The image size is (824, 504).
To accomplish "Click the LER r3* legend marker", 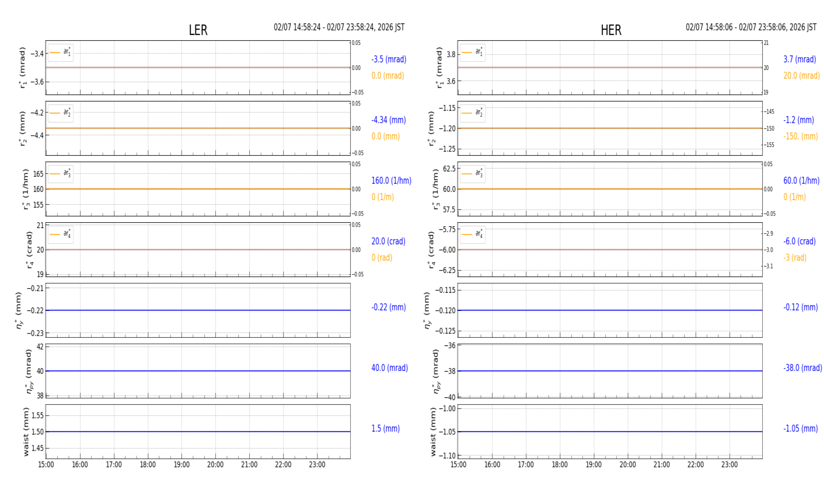I will pos(55,174).
